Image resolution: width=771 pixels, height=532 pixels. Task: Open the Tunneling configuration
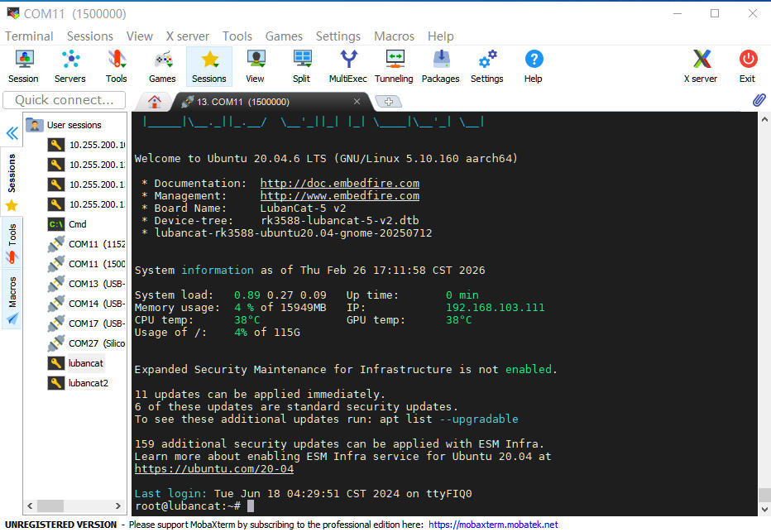394,66
